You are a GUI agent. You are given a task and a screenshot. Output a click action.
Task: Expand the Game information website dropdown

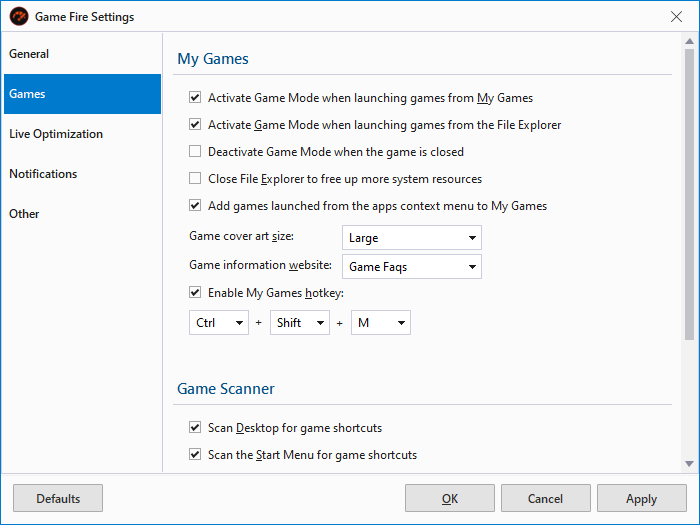(412, 267)
